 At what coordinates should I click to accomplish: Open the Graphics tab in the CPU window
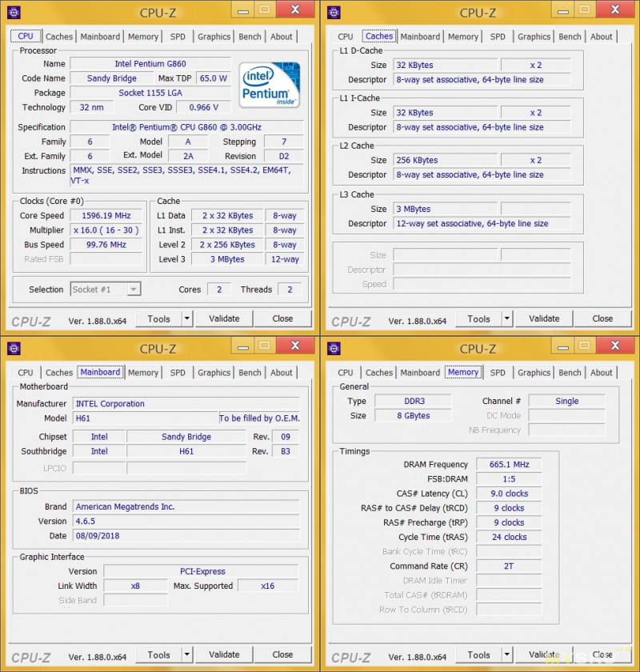214,37
